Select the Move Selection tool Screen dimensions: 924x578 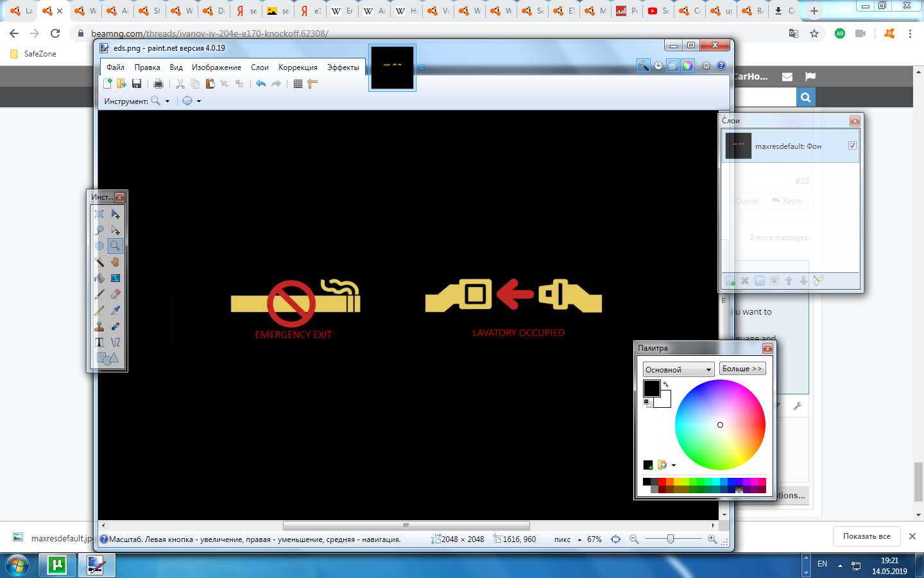pyautogui.click(x=116, y=230)
